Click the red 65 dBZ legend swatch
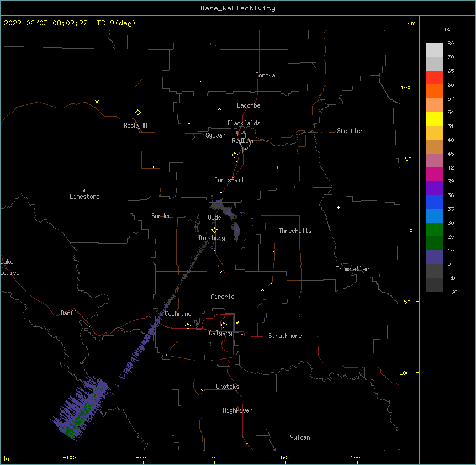The width and height of the screenshot is (476, 465). 434,77
